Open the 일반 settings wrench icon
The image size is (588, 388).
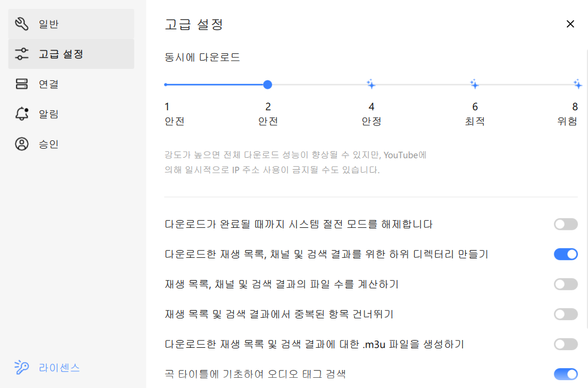point(22,23)
